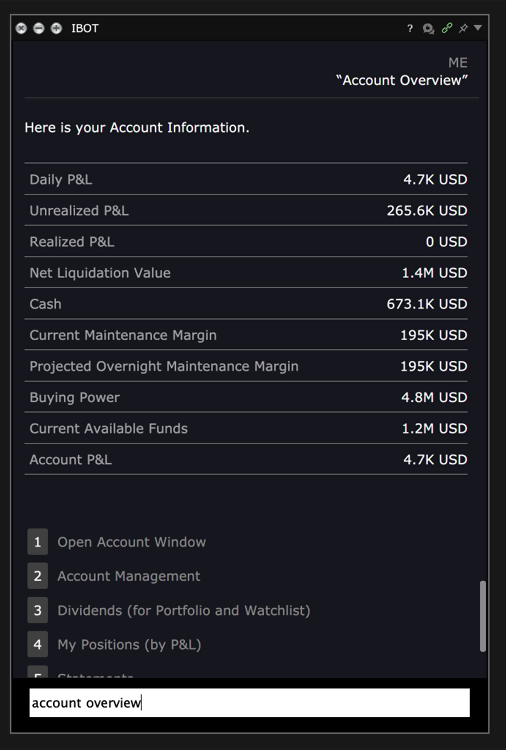Close the IBOT window
Viewport: 506px width, 750px height.
[21, 28]
